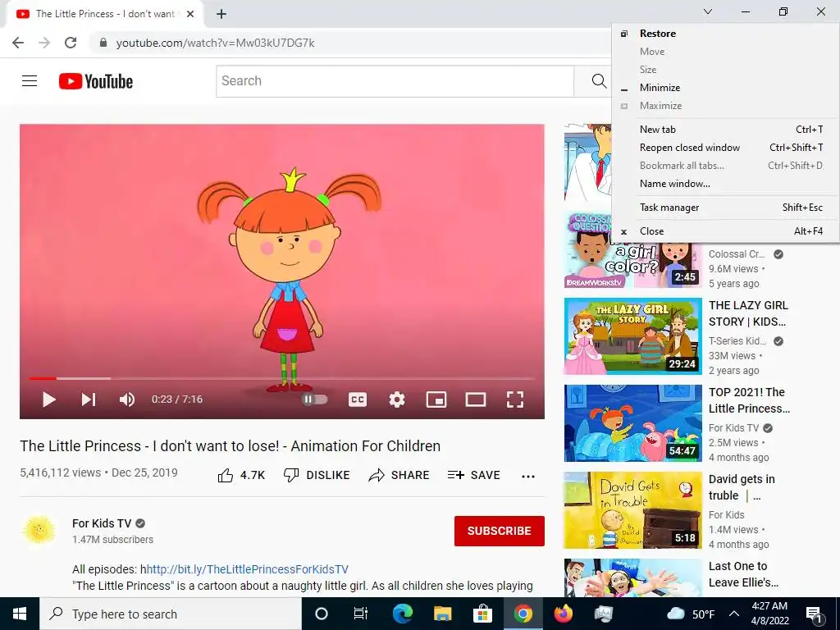Screen dimensions: 840x630
Task: Enter full screen mode
Action: tap(515, 399)
